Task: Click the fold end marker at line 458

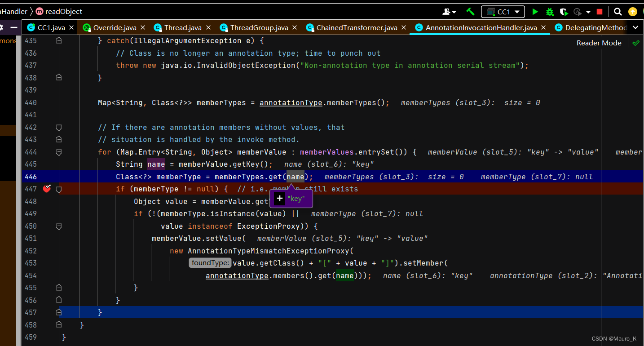Action: (58, 324)
